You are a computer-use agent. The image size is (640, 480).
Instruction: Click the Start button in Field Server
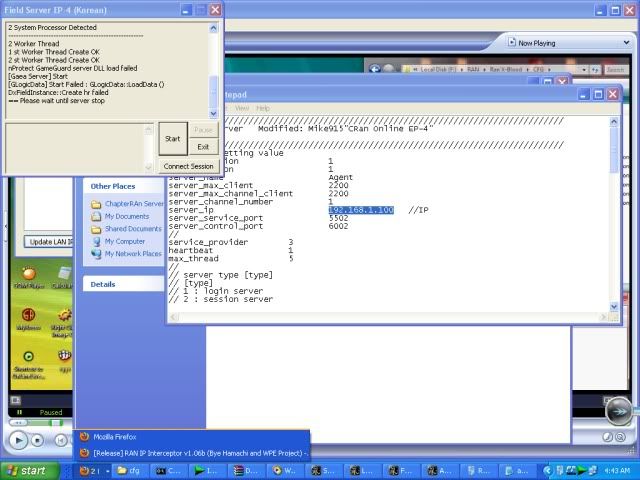click(x=172, y=139)
